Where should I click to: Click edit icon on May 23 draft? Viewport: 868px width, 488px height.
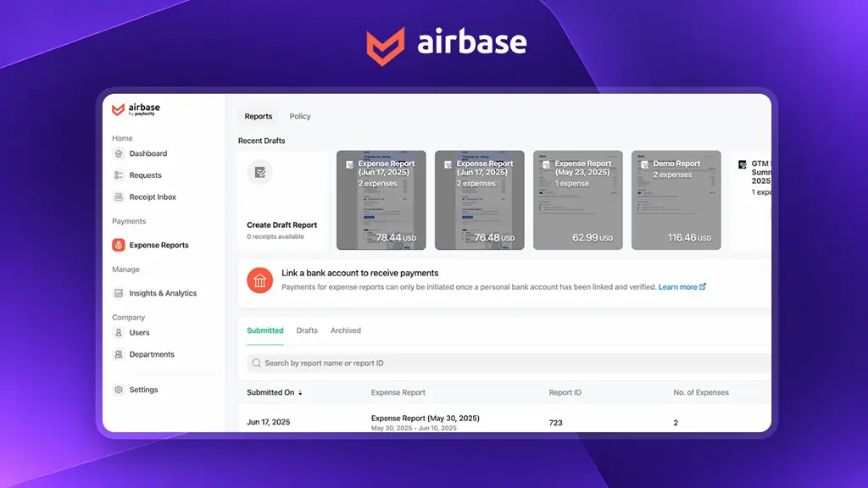point(547,164)
